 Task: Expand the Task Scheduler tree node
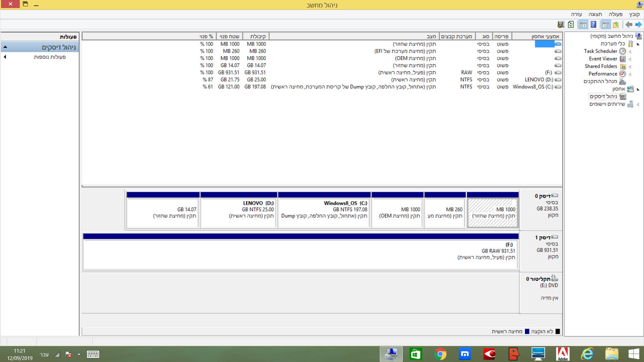point(630,52)
